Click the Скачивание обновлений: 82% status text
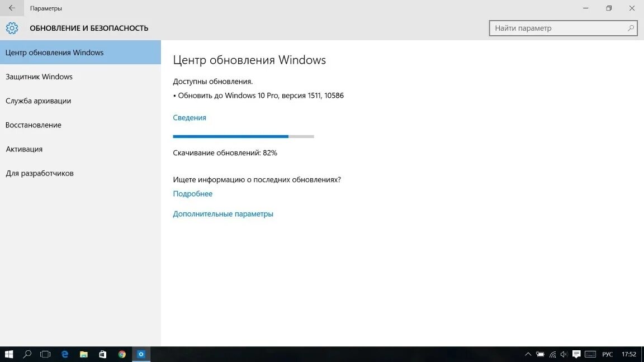Image resolution: width=644 pixels, height=362 pixels. (225, 153)
